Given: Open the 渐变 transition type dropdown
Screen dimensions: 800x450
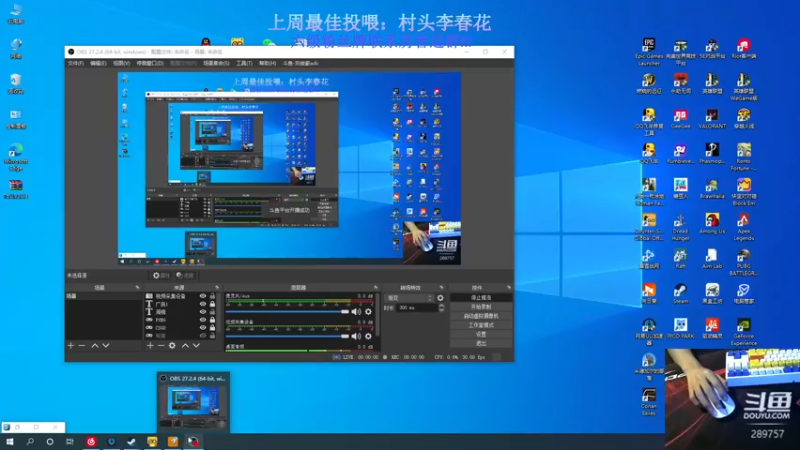Looking at the screenshot, I should (409, 298).
